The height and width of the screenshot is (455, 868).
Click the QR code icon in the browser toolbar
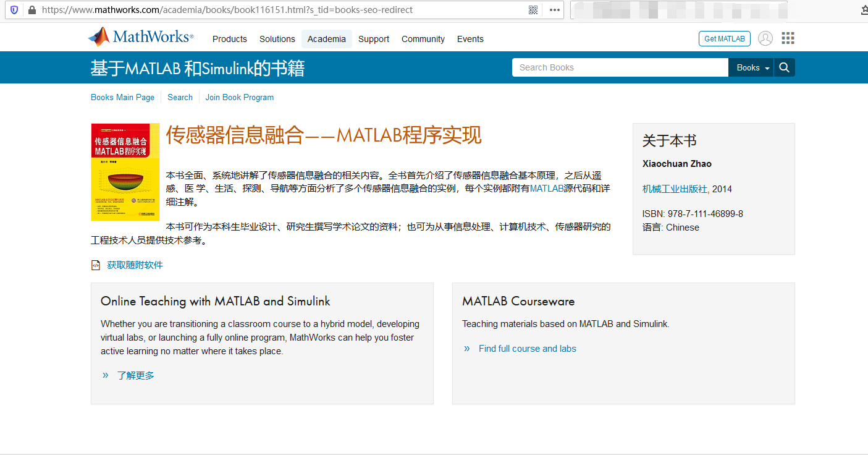[x=533, y=10]
